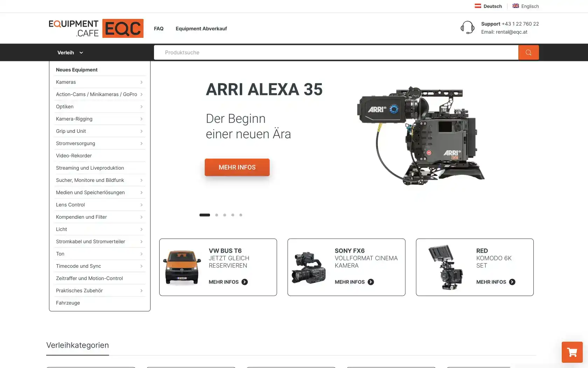
Task: Select the third carousel slide dot
Action: point(225,215)
